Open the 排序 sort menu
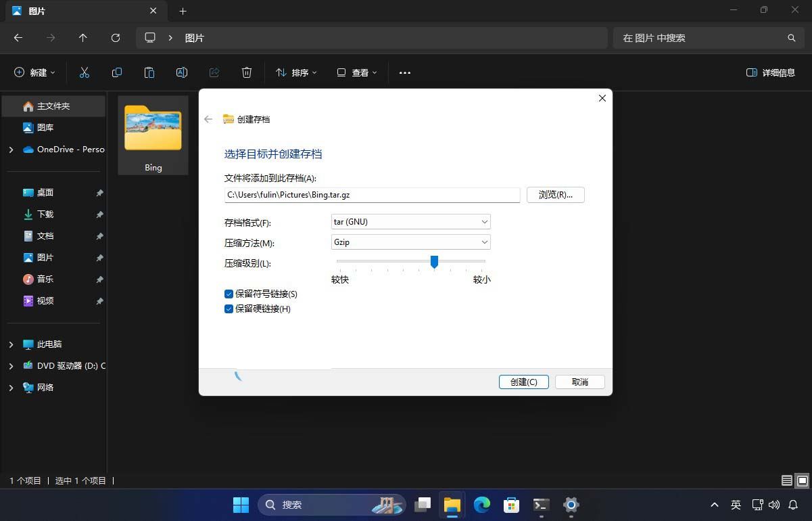Viewport: 812px width, 521px height. 295,72
